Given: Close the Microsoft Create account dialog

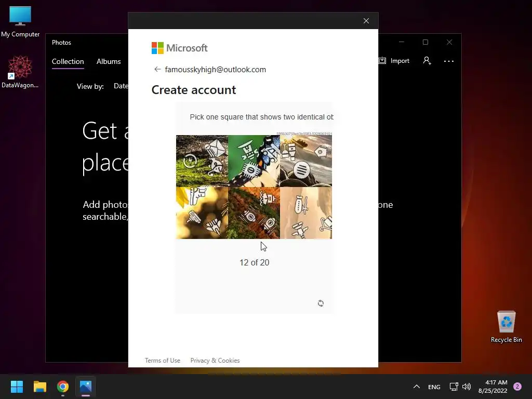Looking at the screenshot, I should [x=366, y=21].
